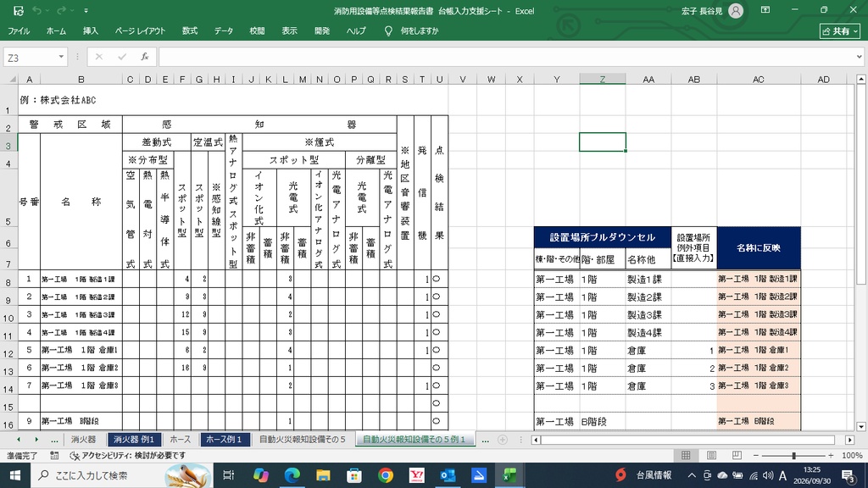Click the 100% zoom level

pos(852,455)
